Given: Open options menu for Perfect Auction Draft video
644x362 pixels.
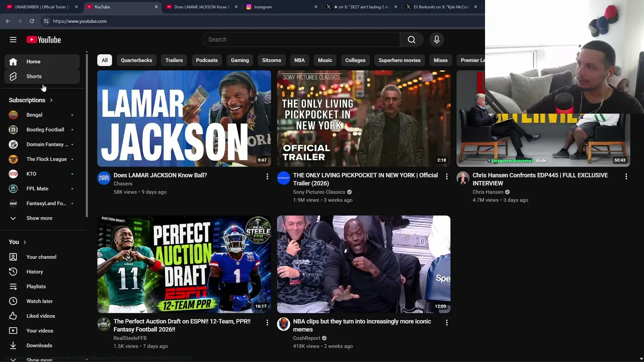Looking at the screenshot, I should (267, 322).
